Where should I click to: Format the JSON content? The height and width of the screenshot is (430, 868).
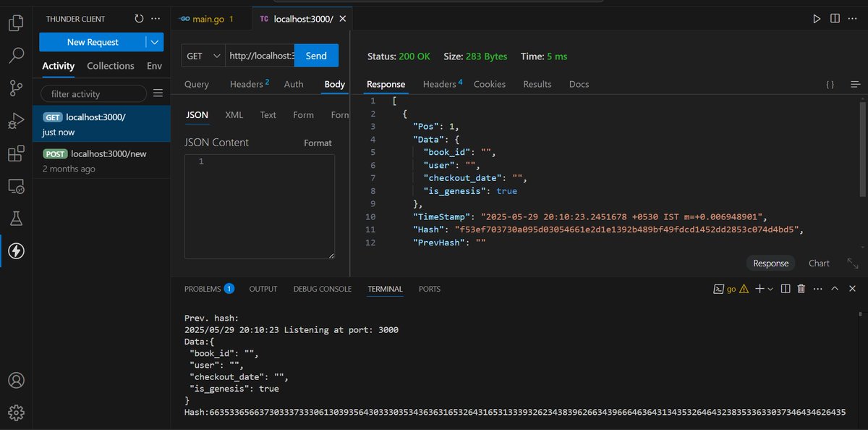[x=318, y=143]
